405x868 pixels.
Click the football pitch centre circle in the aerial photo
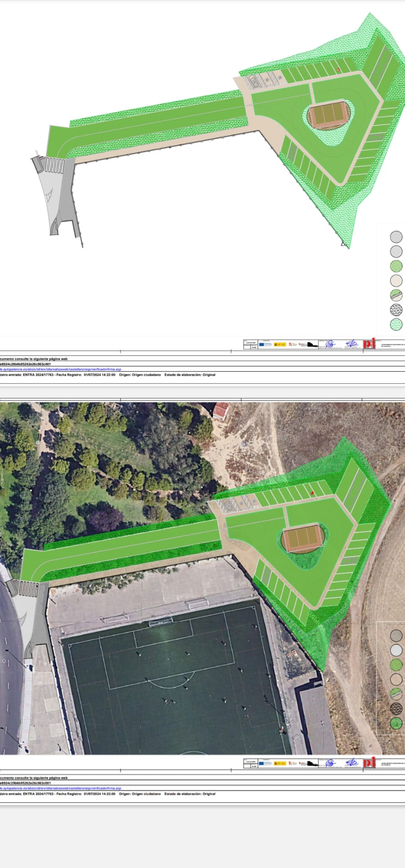click(x=194, y=753)
